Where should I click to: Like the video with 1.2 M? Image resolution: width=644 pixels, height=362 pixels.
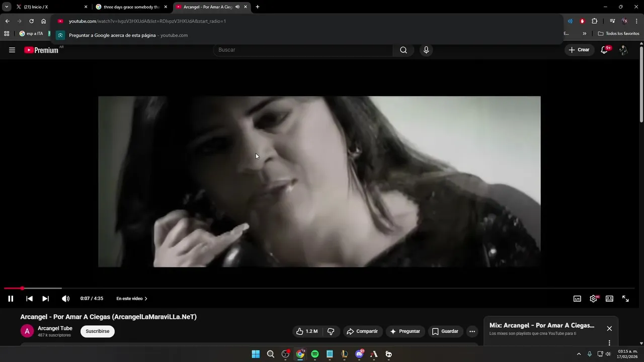pyautogui.click(x=307, y=331)
